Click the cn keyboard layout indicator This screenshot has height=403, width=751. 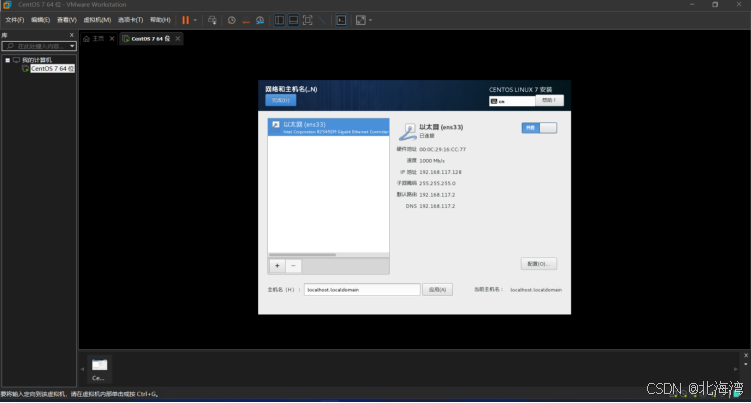[x=512, y=101]
